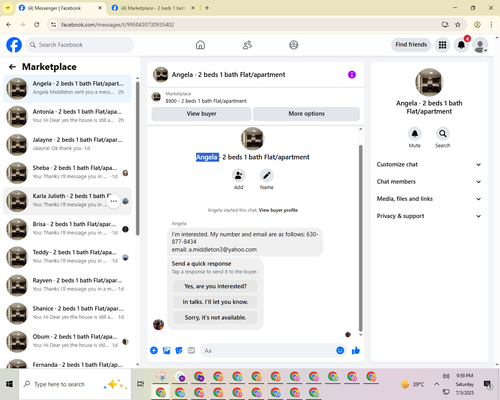Open Antonia's chat conversation
Image resolution: width=500 pixels, height=400 pixels.
tap(67, 117)
